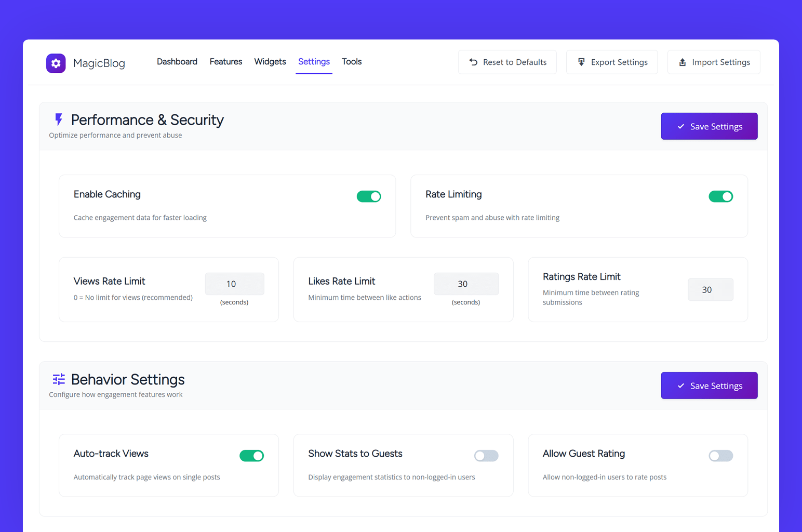802x532 pixels.
Task: Go to the Widgets tab
Action: [270, 61]
